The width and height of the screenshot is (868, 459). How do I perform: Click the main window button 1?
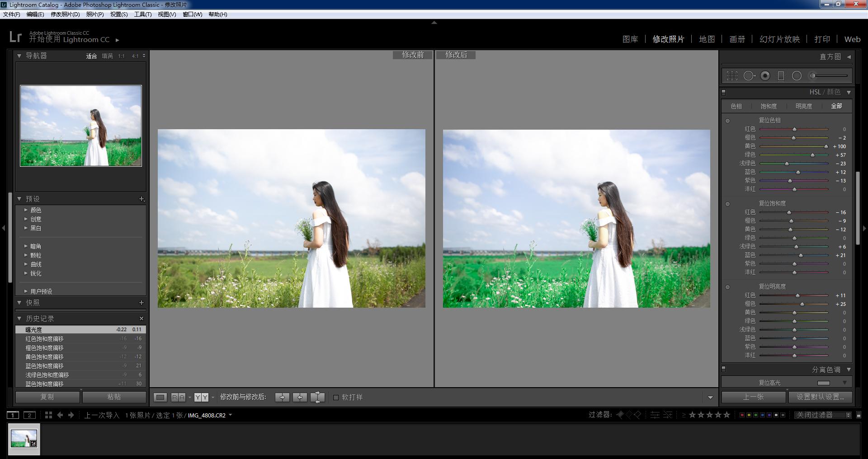(13, 415)
